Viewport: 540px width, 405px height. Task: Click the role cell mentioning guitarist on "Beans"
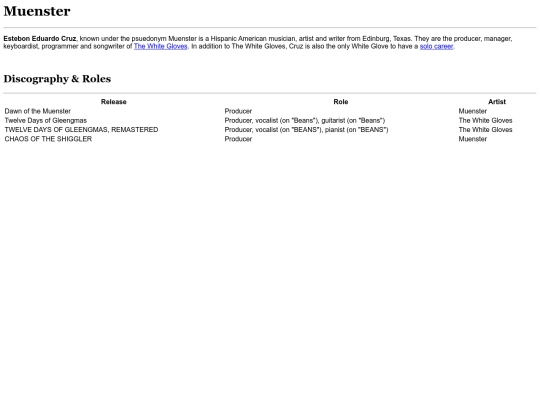(305, 121)
